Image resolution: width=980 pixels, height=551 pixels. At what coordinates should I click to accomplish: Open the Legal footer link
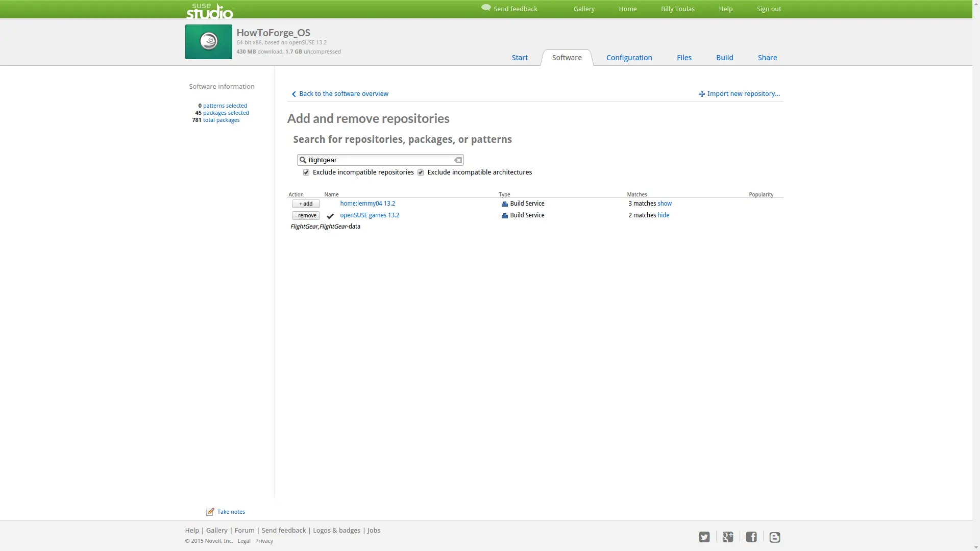coord(243,541)
